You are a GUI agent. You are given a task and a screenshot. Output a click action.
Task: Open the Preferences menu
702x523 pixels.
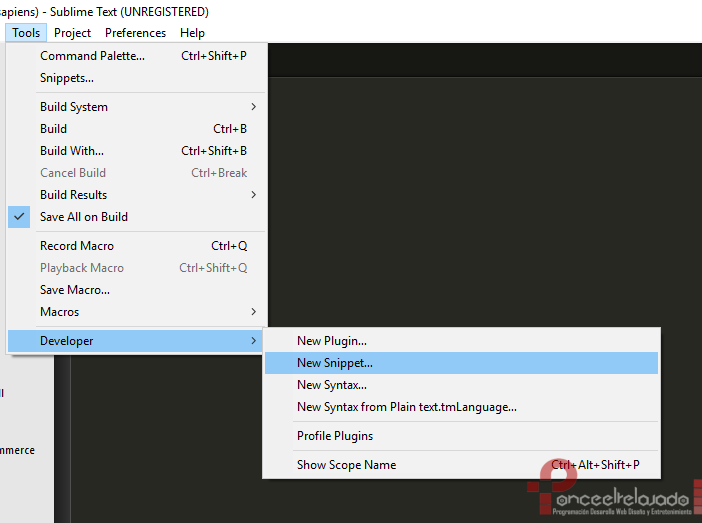point(135,33)
